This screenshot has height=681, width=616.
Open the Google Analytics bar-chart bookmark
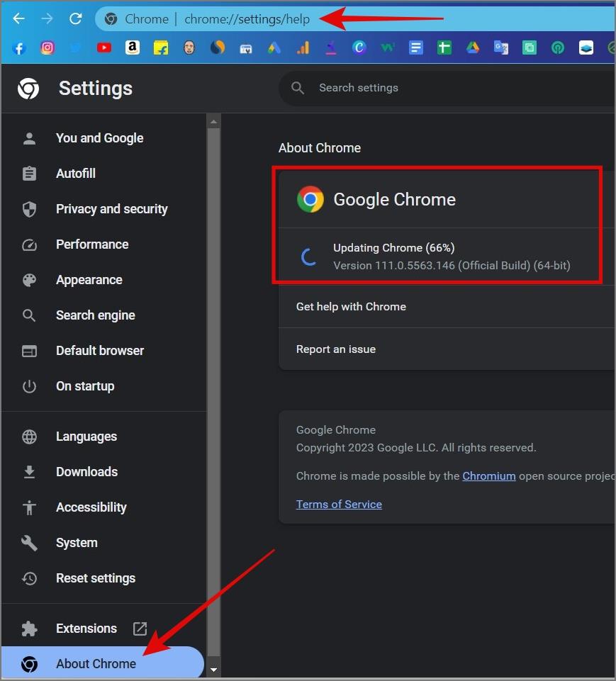[x=303, y=47]
